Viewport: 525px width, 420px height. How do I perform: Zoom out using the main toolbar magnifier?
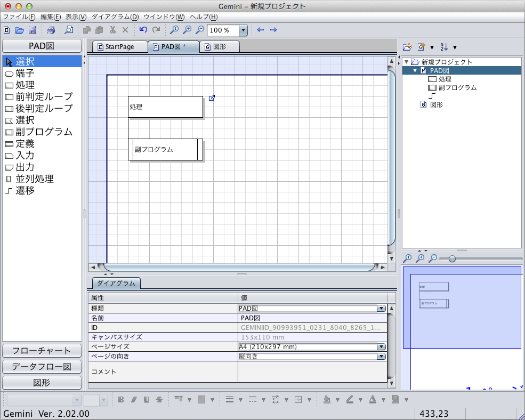[200, 30]
